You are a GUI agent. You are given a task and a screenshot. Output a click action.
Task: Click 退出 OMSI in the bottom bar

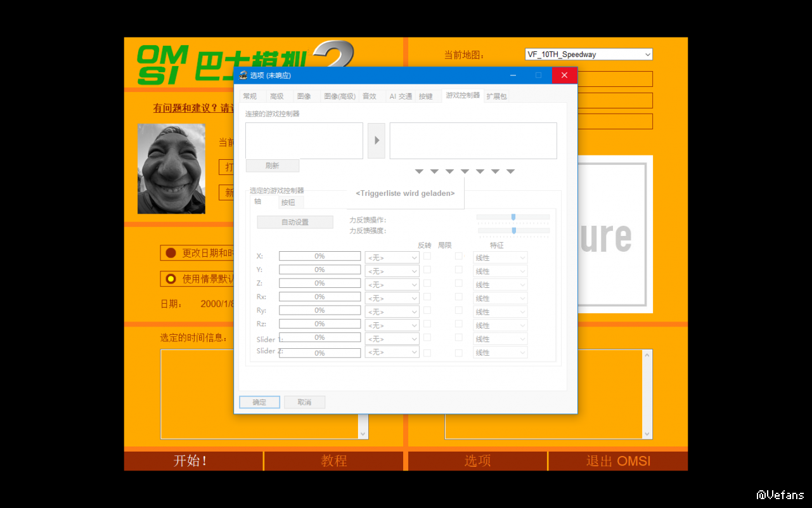[619, 461]
